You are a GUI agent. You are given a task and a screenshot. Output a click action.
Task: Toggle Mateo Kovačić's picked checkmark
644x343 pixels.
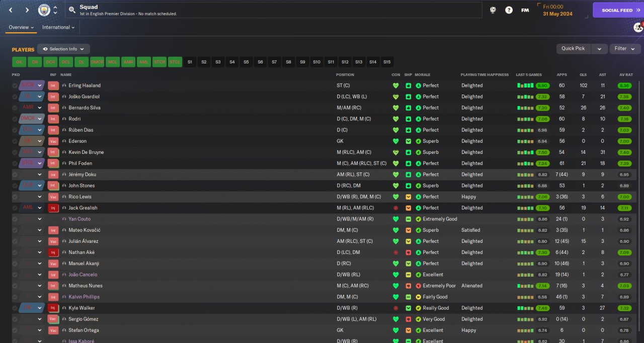click(15, 230)
